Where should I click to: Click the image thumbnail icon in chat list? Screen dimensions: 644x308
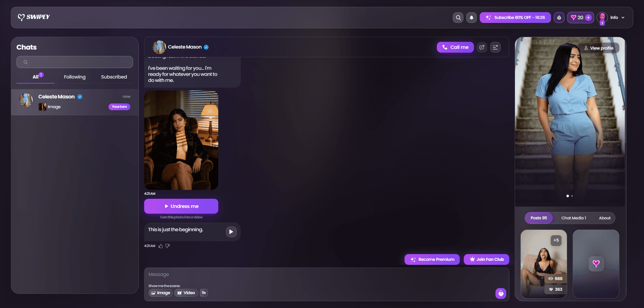[x=42, y=107]
